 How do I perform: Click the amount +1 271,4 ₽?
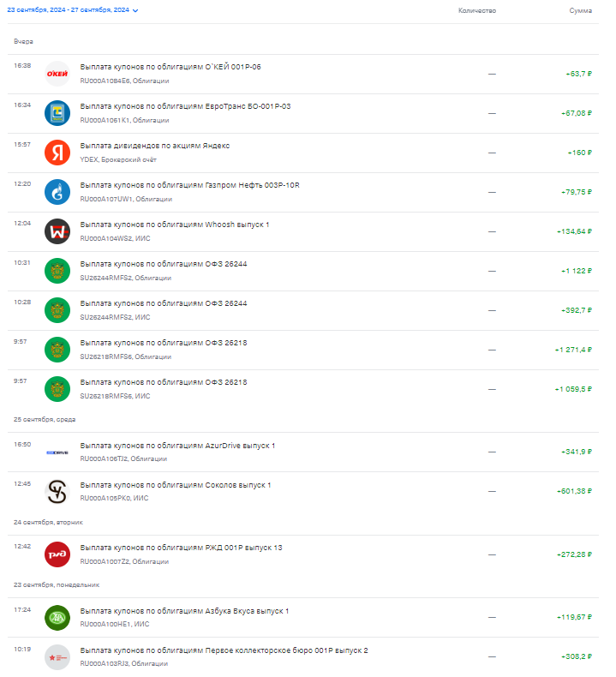(573, 350)
